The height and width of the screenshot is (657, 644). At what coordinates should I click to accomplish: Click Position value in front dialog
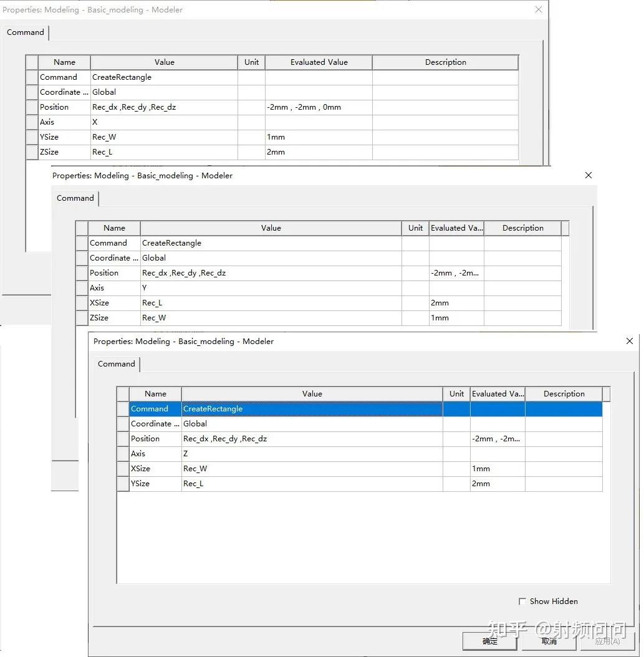click(x=312, y=439)
